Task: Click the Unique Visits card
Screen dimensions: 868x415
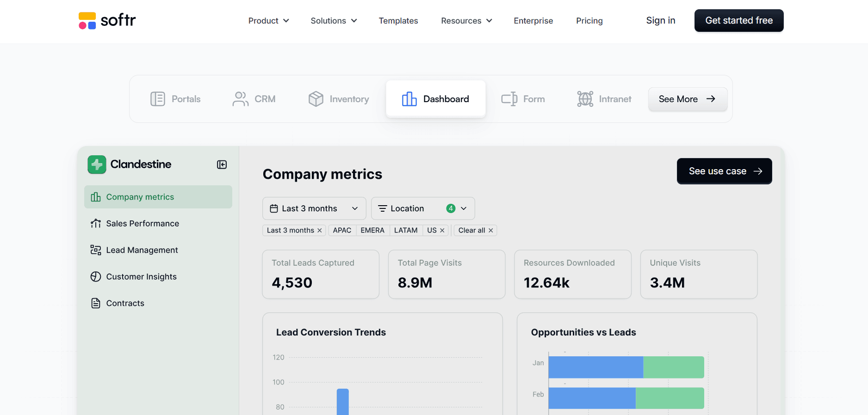Action: (699, 275)
